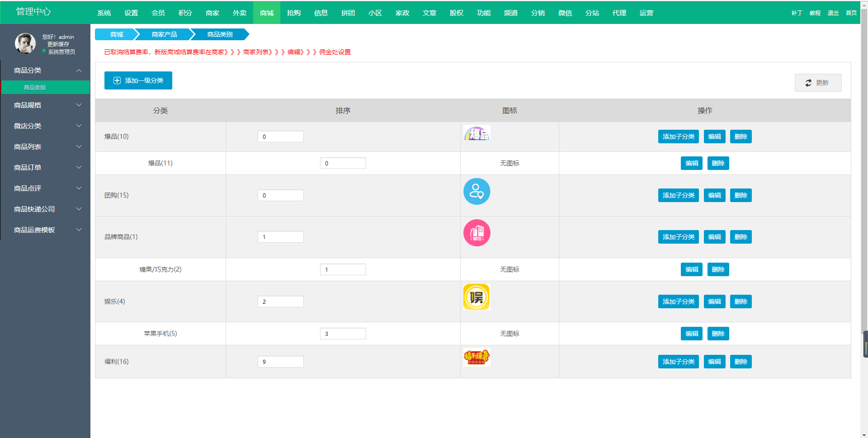Open the 微信 top menu
This screenshot has height=438, width=868.
click(x=565, y=13)
